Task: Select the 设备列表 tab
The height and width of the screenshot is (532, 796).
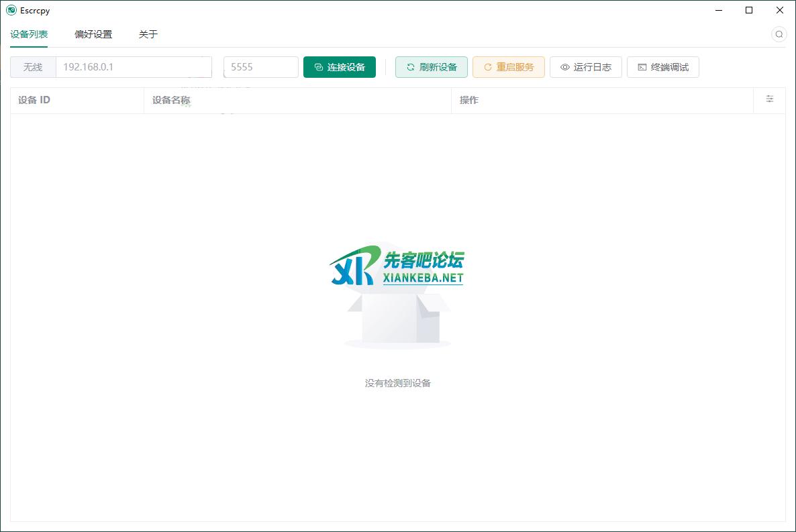Action: coord(28,34)
